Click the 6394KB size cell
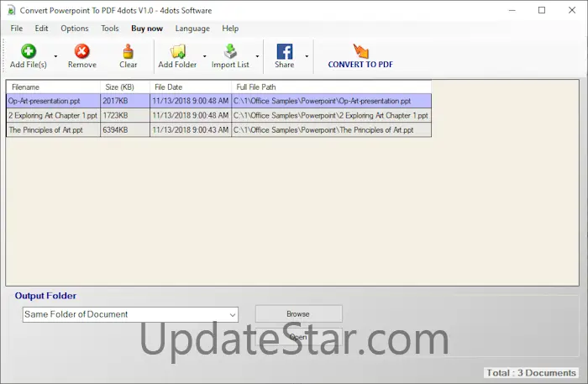This screenshot has width=588, height=384. coord(125,129)
